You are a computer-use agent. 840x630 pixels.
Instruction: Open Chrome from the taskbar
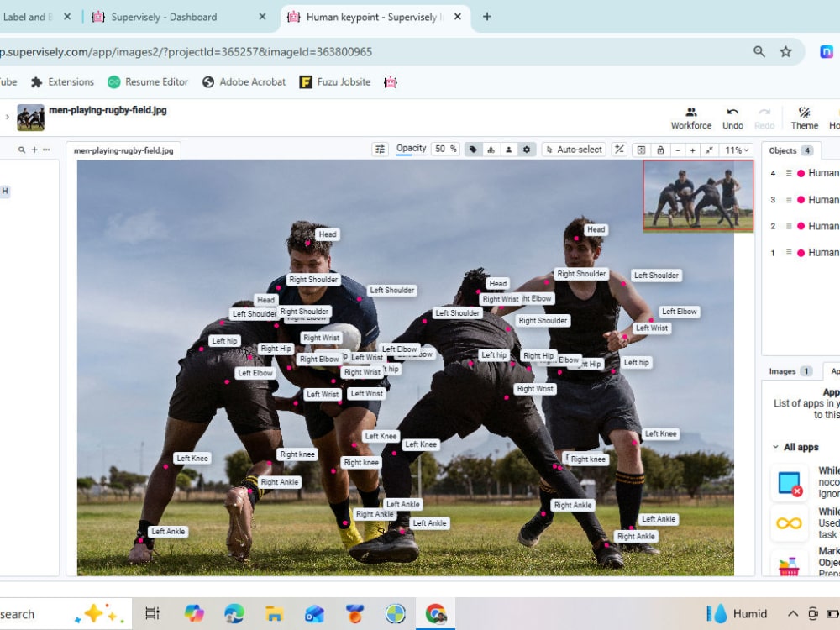click(435, 613)
